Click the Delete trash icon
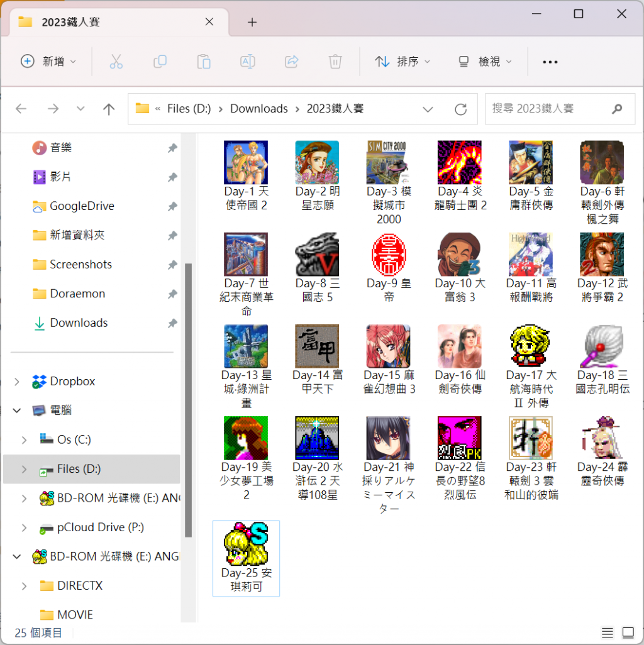This screenshot has width=644, height=645. (335, 62)
